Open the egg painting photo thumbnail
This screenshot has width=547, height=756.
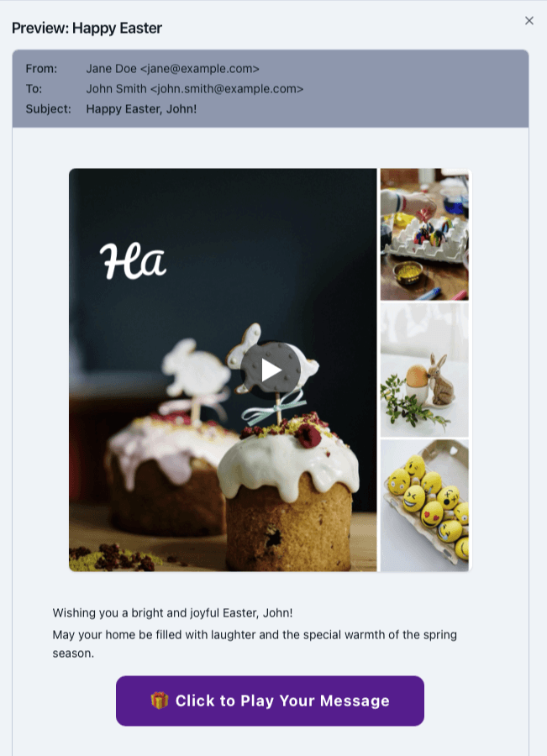click(x=424, y=234)
